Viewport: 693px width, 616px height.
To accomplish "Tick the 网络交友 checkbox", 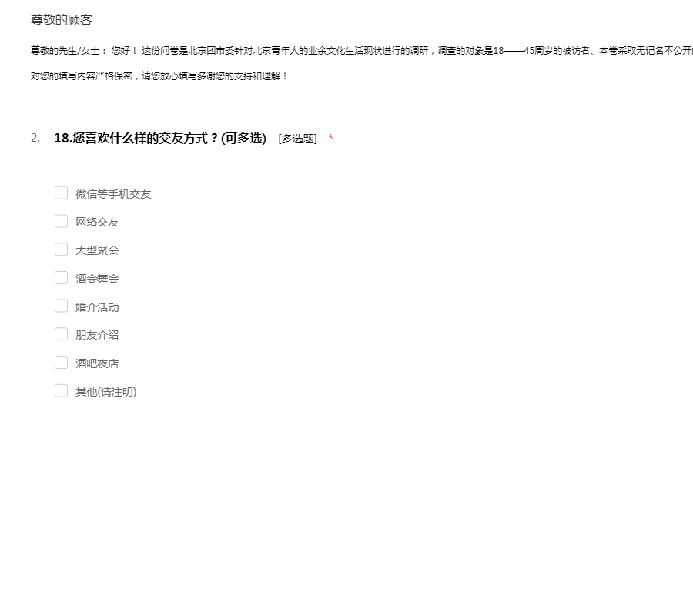I will coord(61,221).
